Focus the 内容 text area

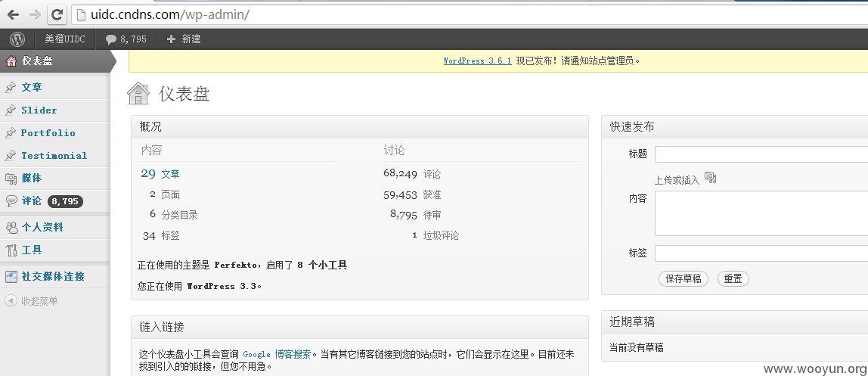pos(761,214)
